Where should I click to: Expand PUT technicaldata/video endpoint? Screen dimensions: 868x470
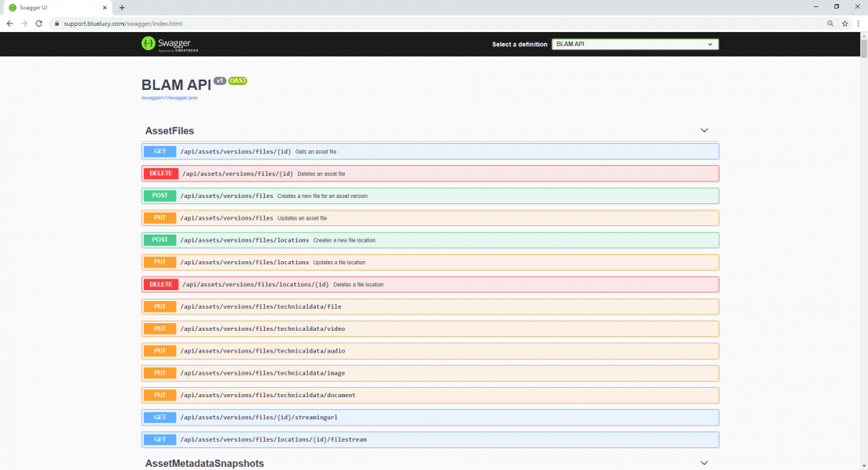tap(430, 328)
